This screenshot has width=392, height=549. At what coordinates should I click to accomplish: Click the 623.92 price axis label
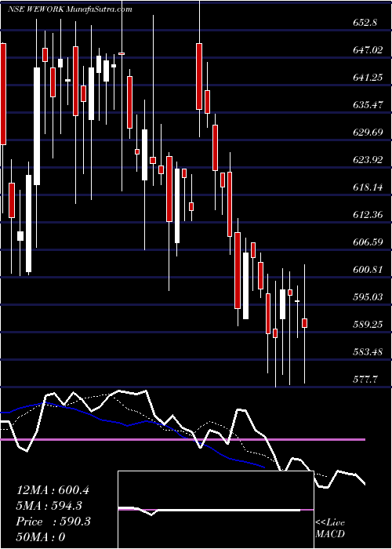point(368,160)
